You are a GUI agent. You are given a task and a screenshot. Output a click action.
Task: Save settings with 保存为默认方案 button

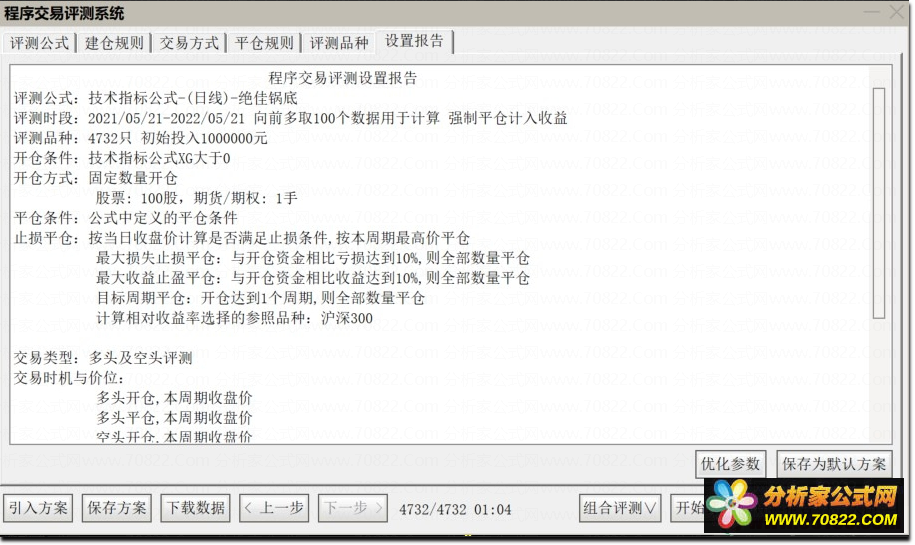834,464
